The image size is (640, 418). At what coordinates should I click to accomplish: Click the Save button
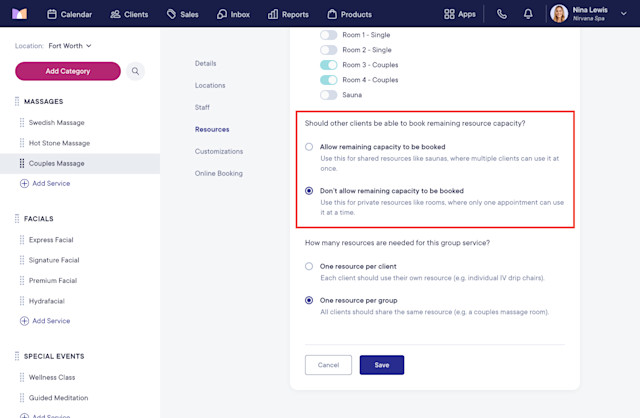click(x=382, y=365)
